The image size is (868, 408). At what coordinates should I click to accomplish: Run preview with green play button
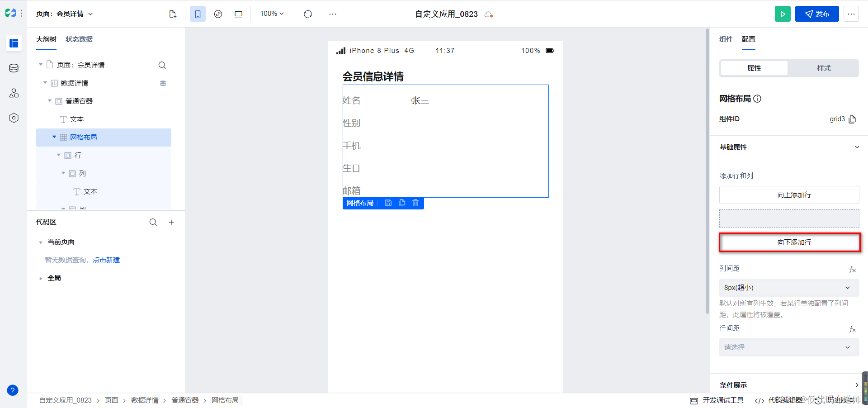(783, 14)
